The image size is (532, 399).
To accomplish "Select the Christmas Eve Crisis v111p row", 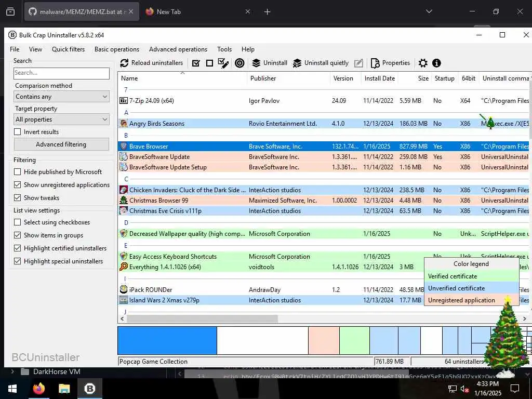I will (x=324, y=211).
